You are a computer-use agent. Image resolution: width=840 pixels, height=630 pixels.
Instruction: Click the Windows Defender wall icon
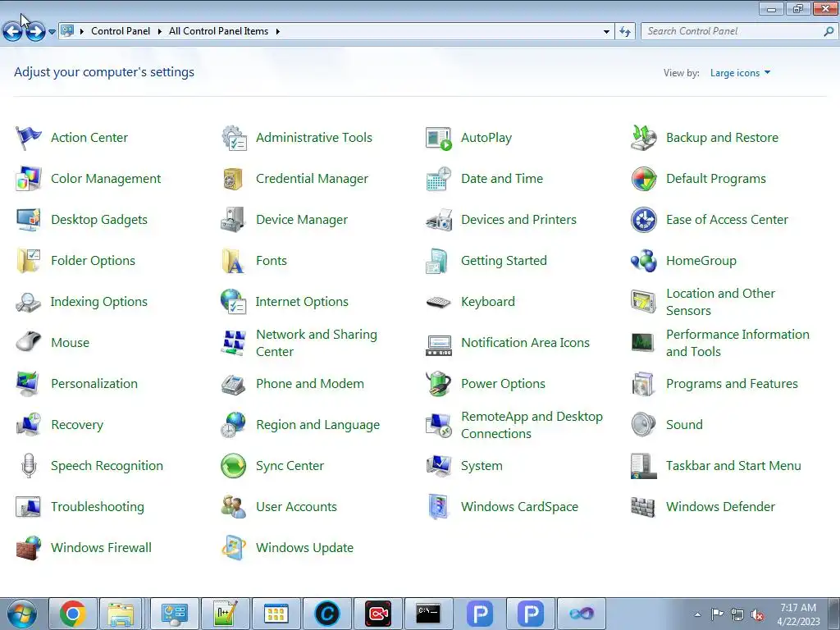[643, 506]
